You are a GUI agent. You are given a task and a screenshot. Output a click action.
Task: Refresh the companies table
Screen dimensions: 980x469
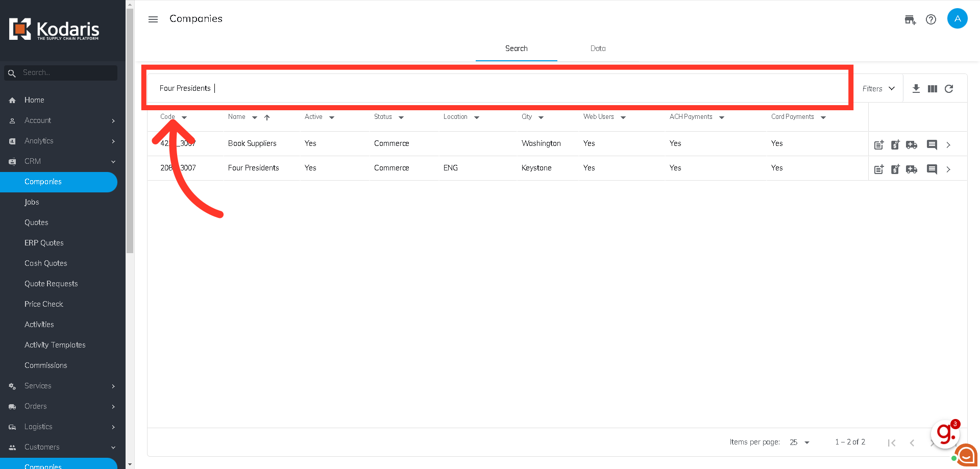(949, 89)
